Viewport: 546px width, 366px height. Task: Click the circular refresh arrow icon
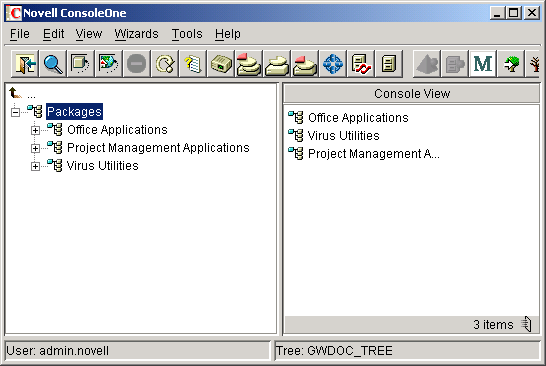pos(165,64)
